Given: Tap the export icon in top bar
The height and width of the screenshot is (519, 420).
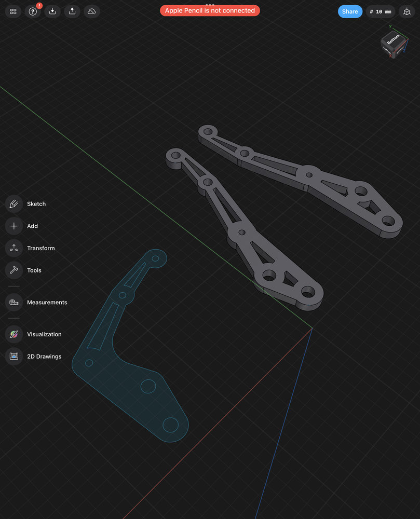Looking at the screenshot, I should tap(72, 11).
